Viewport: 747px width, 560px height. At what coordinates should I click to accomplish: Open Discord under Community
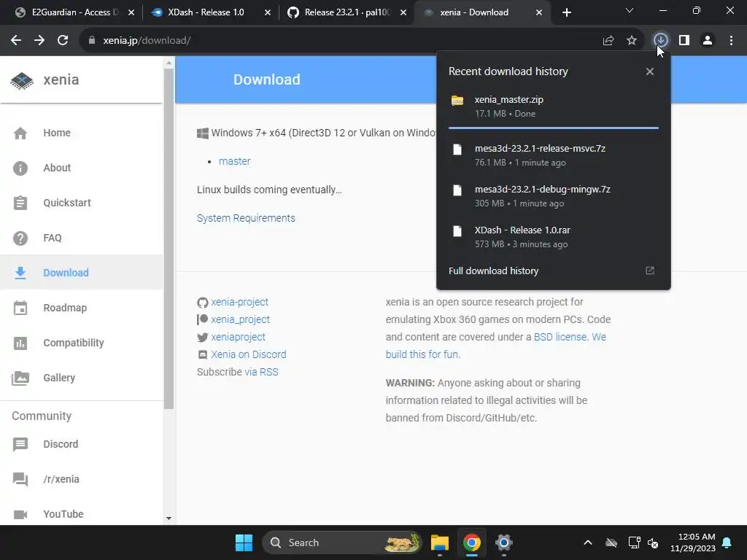[x=81, y=444]
